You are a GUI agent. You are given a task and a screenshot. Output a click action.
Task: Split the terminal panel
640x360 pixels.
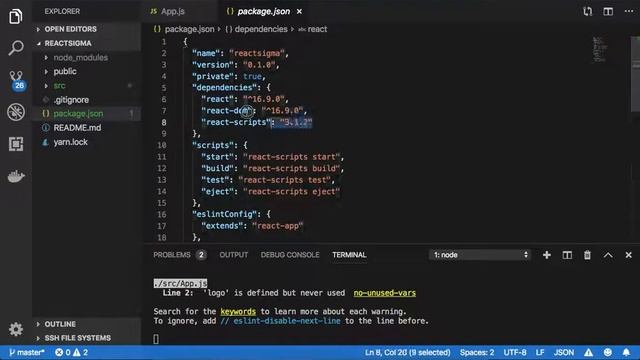[x=567, y=255]
